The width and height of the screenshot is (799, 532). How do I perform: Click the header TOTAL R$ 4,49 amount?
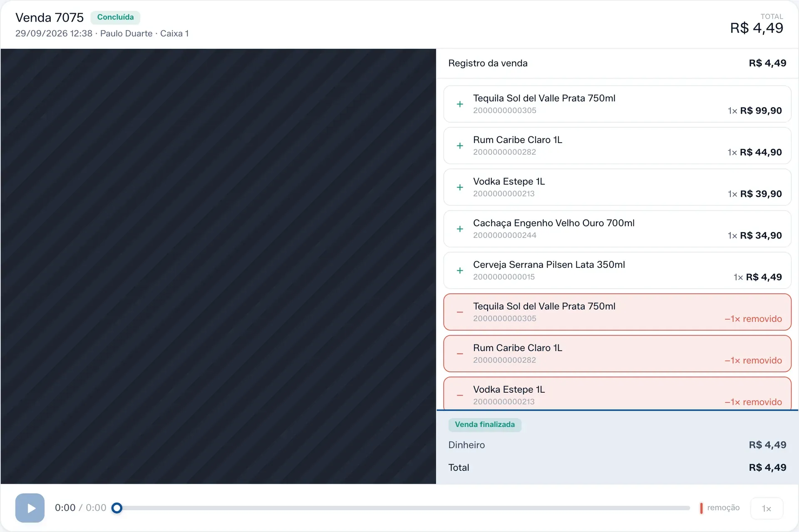(757, 28)
